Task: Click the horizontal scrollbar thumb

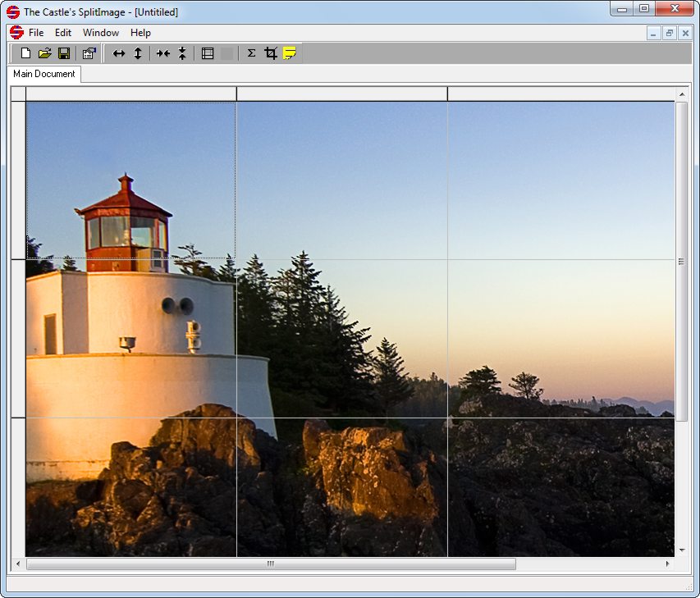Action: [x=271, y=564]
